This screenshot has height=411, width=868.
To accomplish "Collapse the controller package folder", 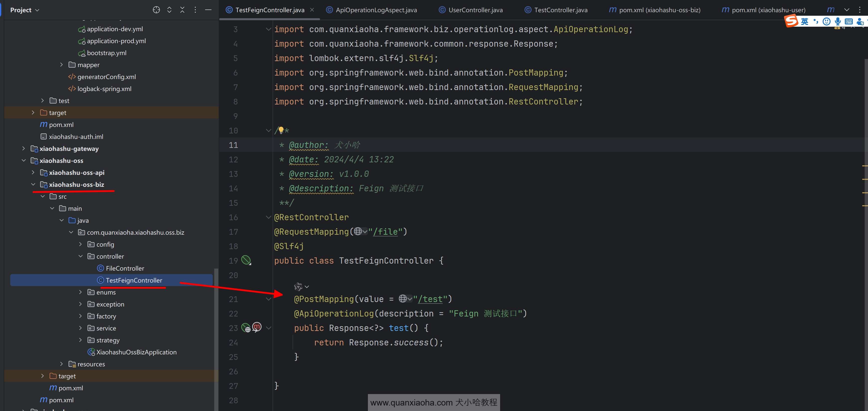I will [x=80, y=256].
